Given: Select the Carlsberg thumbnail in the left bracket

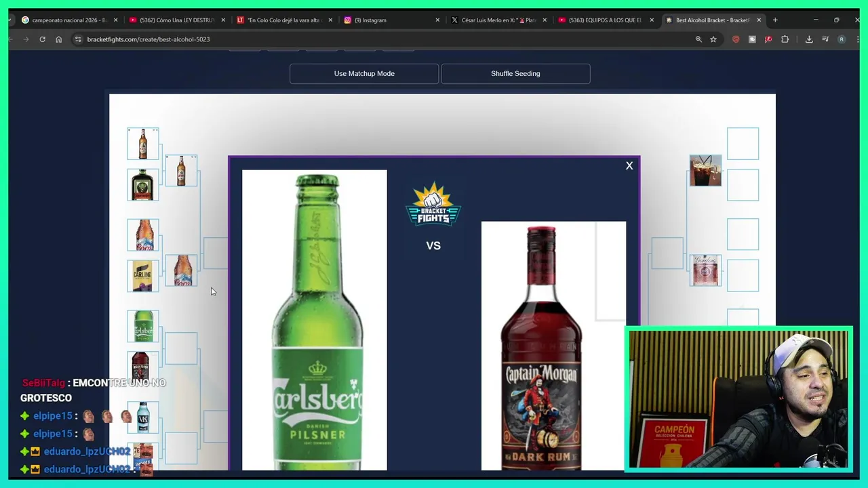Looking at the screenshot, I should [x=143, y=326].
